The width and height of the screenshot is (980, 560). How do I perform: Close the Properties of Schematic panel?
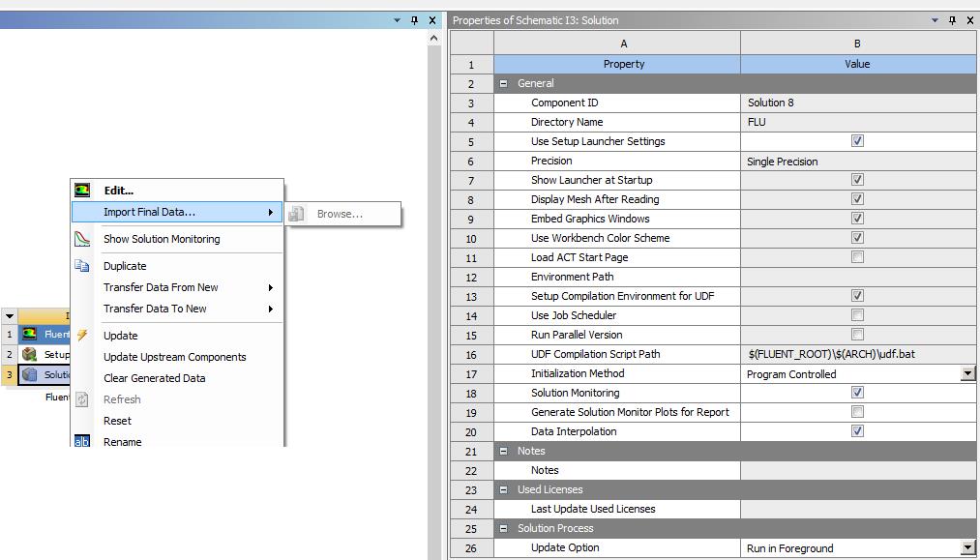point(969,20)
